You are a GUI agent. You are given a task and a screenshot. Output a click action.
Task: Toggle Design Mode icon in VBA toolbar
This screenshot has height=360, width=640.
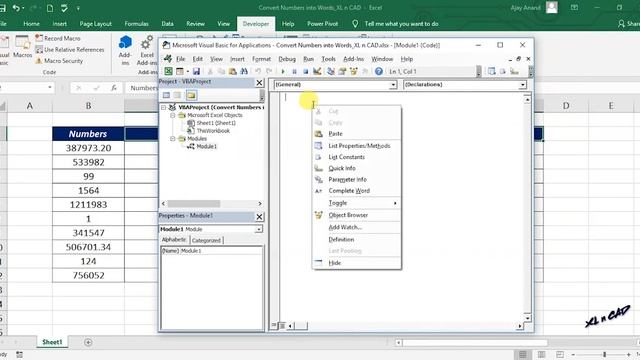(x=317, y=71)
